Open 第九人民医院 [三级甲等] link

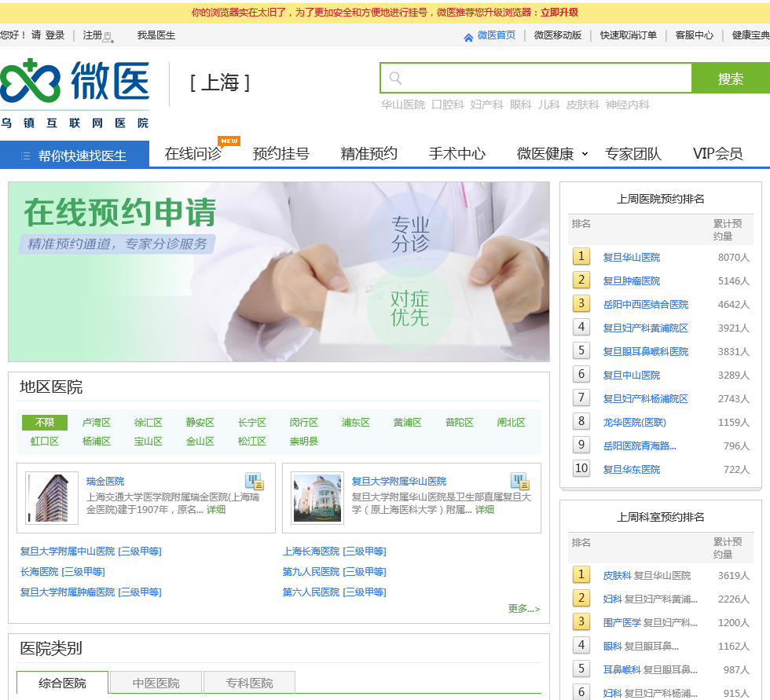[x=335, y=572]
